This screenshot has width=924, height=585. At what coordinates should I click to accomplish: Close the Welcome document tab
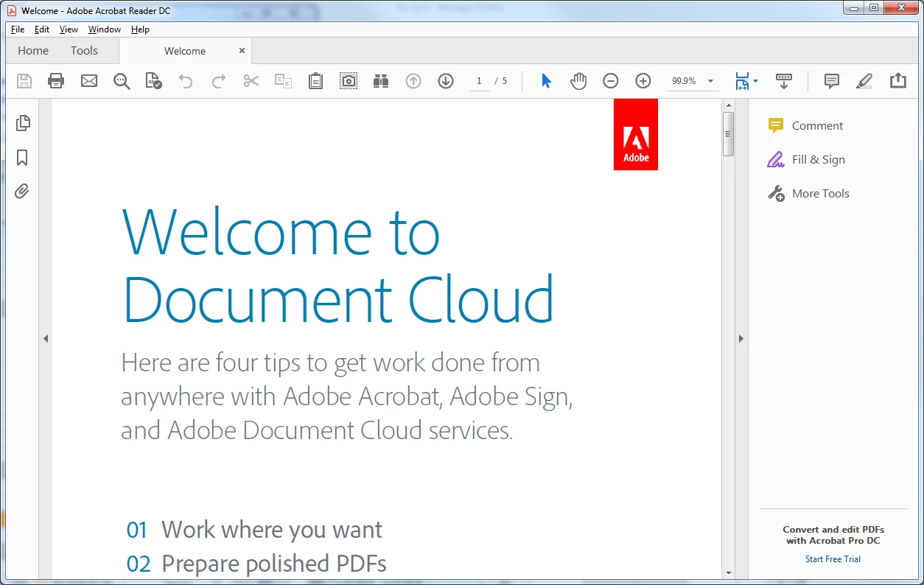point(242,51)
